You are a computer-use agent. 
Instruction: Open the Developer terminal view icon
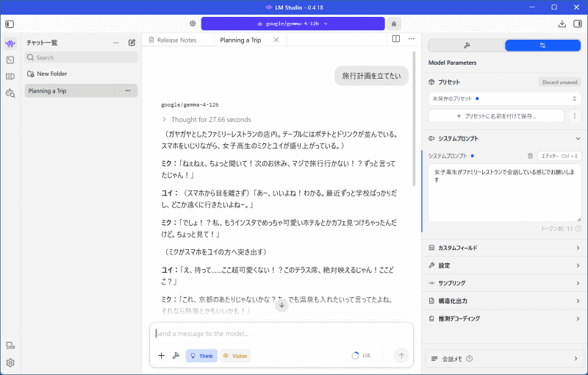(10, 60)
